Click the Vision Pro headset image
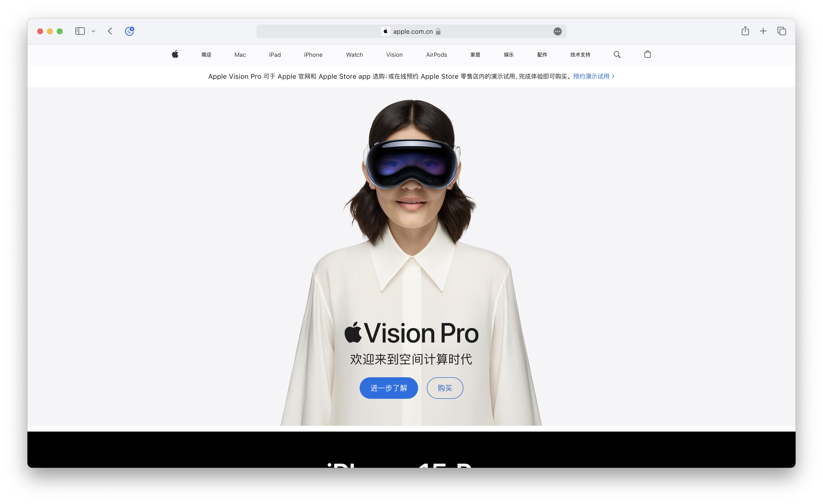Viewport: 823px width, 504px height. (411, 164)
